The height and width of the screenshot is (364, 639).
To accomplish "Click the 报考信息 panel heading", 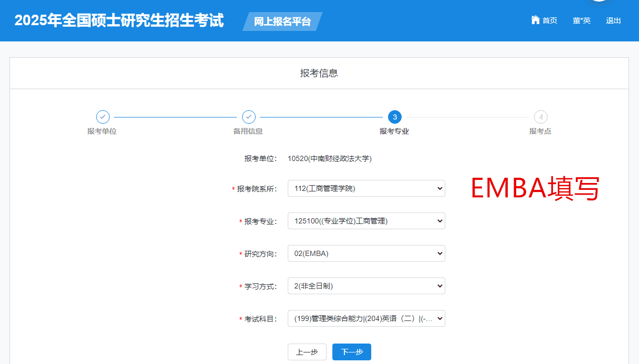I will tap(319, 73).
